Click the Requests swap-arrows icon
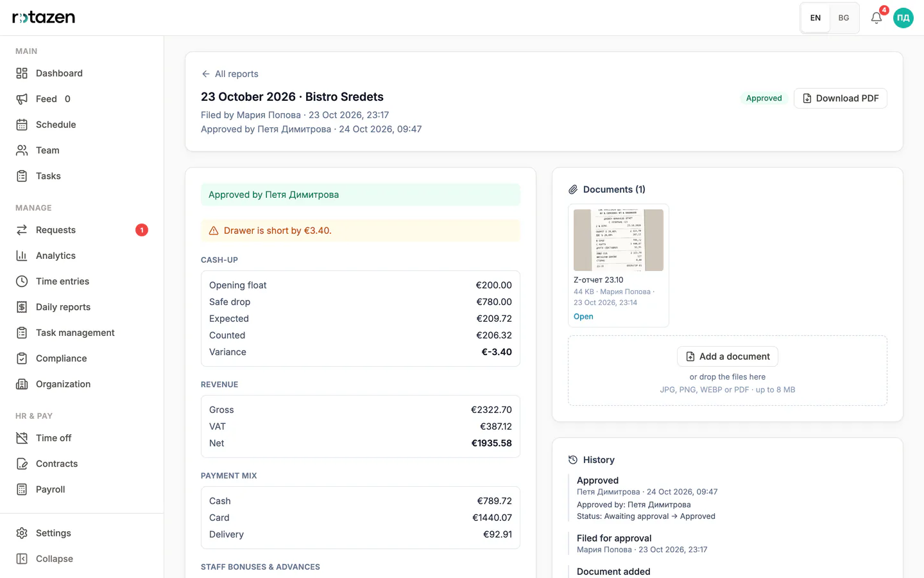Viewport: 924px width, 578px height. click(22, 230)
